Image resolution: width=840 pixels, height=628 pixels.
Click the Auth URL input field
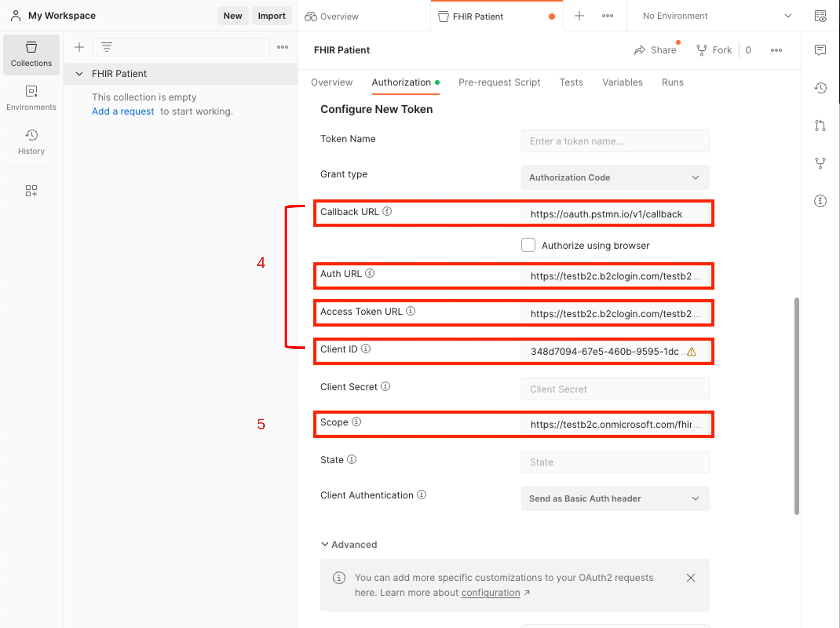click(x=615, y=276)
